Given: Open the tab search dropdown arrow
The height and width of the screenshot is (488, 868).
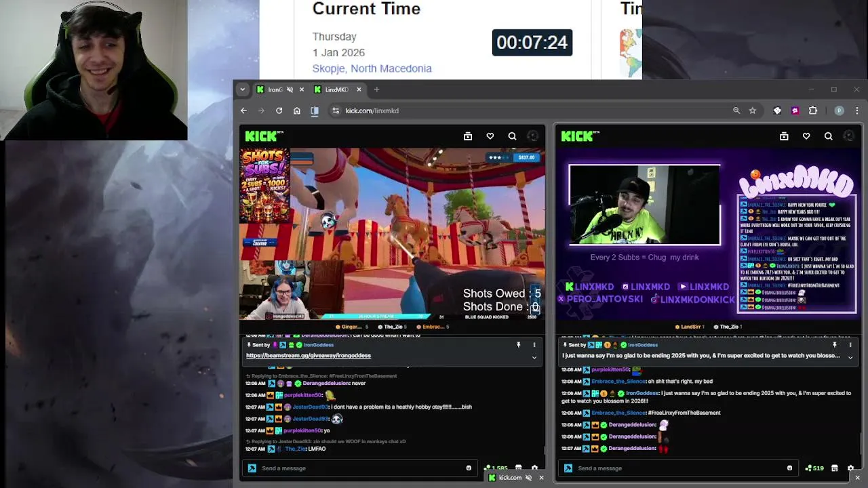Looking at the screenshot, I should (243, 89).
